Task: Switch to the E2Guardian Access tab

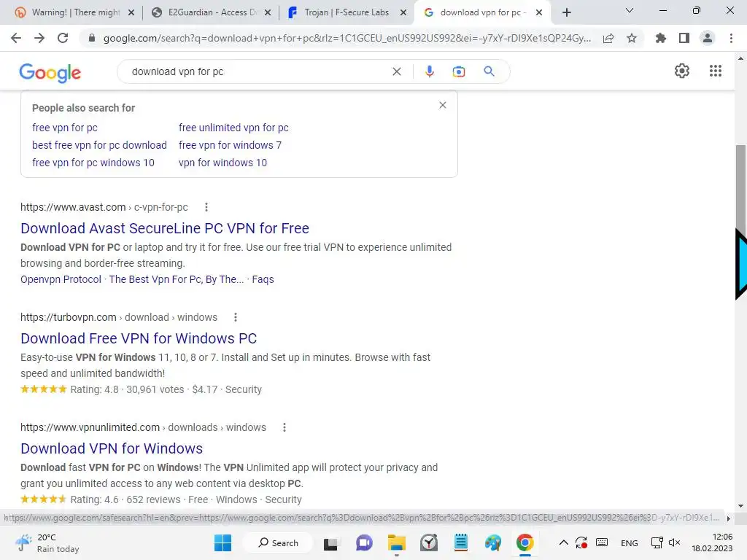Action: tap(211, 12)
